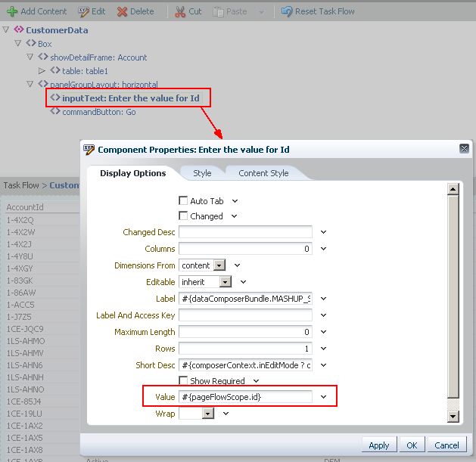Click the scrollbar up arrow in dialog
Viewport: 476px width, 462px height.
(453, 189)
